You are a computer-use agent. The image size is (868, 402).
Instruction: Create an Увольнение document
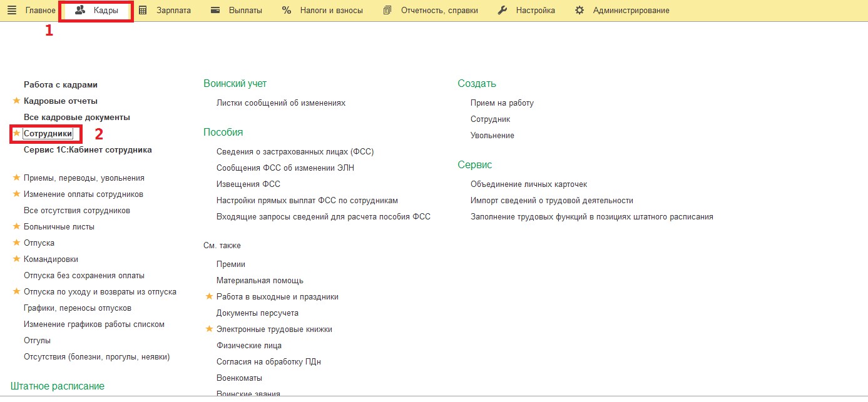coord(493,135)
